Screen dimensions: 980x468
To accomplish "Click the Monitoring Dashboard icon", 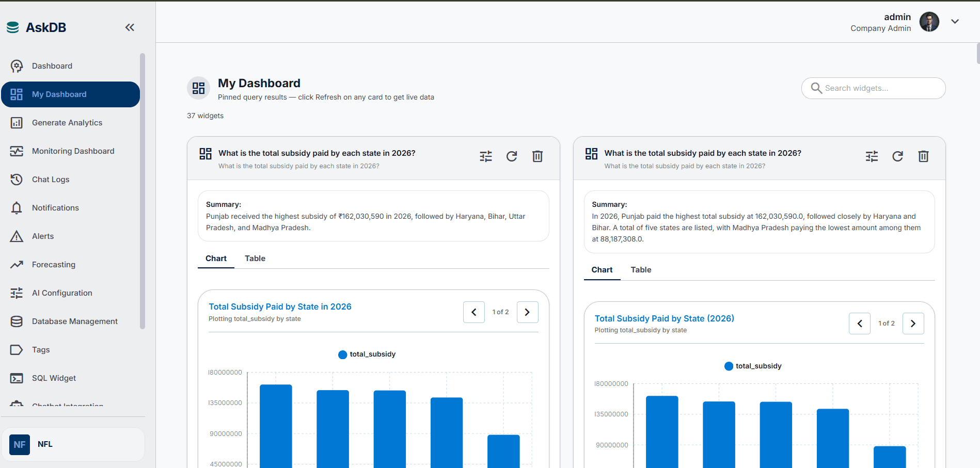I will point(17,151).
